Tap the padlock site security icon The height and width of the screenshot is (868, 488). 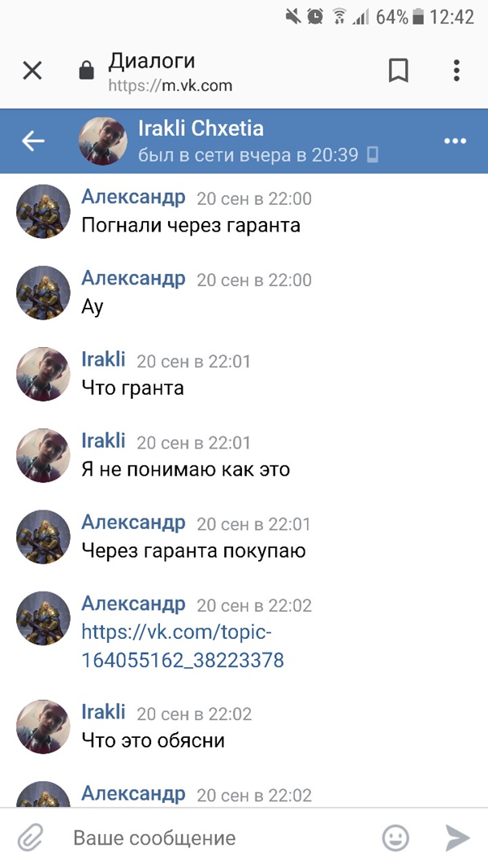[x=86, y=70]
